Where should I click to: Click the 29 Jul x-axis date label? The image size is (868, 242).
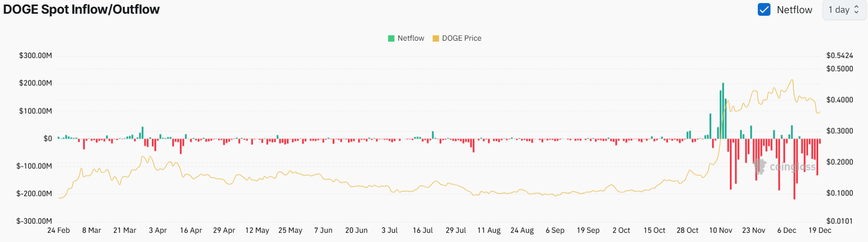click(x=456, y=230)
